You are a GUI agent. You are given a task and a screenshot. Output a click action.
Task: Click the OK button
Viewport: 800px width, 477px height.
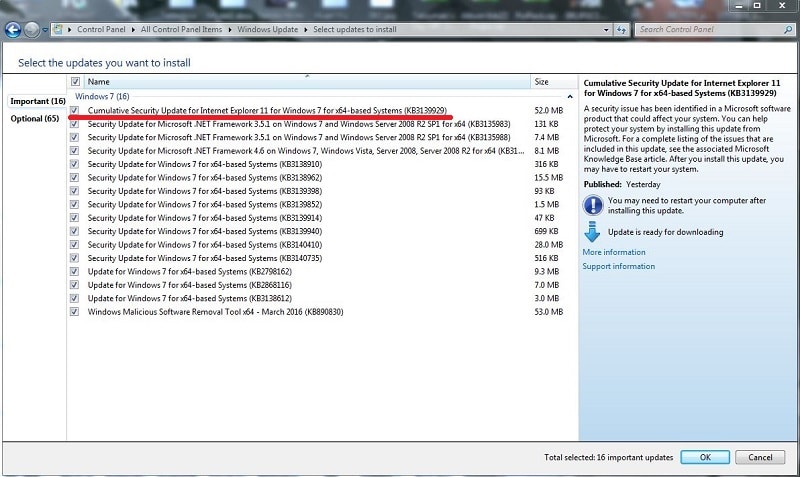(705, 457)
